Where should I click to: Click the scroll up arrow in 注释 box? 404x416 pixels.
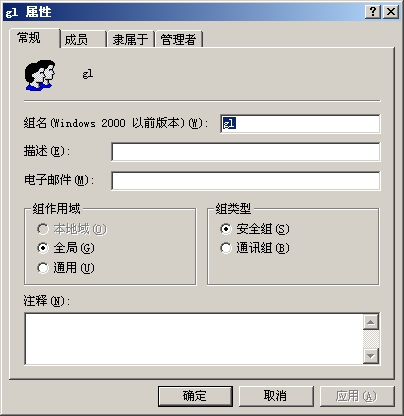coord(371,322)
